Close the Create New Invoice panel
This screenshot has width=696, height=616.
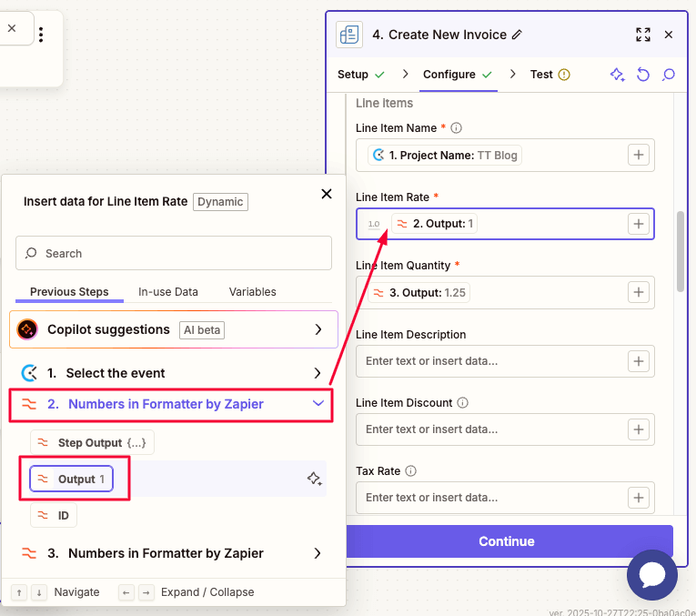coord(669,35)
